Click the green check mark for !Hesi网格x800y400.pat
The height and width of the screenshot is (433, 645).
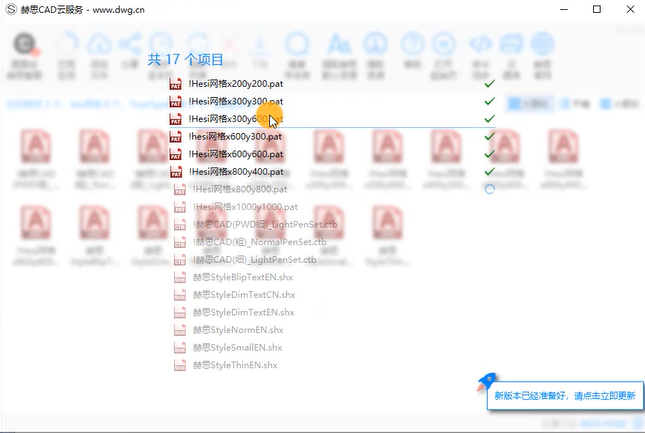(x=489, y=171)
